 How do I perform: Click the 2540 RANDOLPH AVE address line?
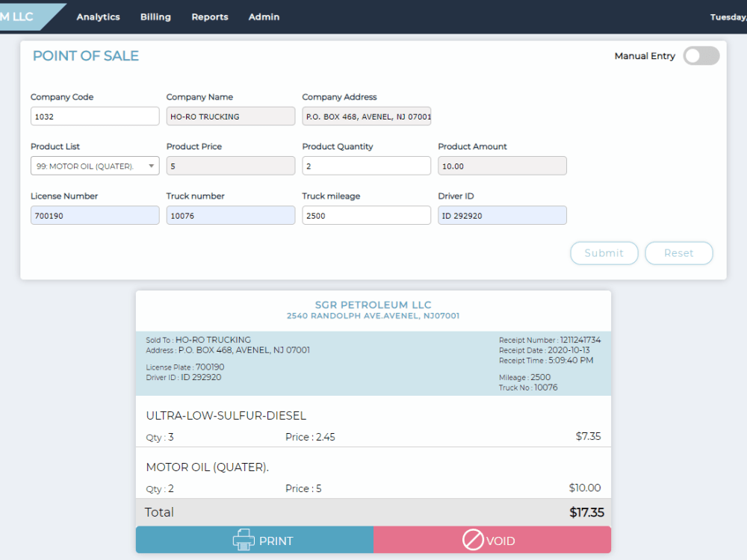tap(373, 316)
